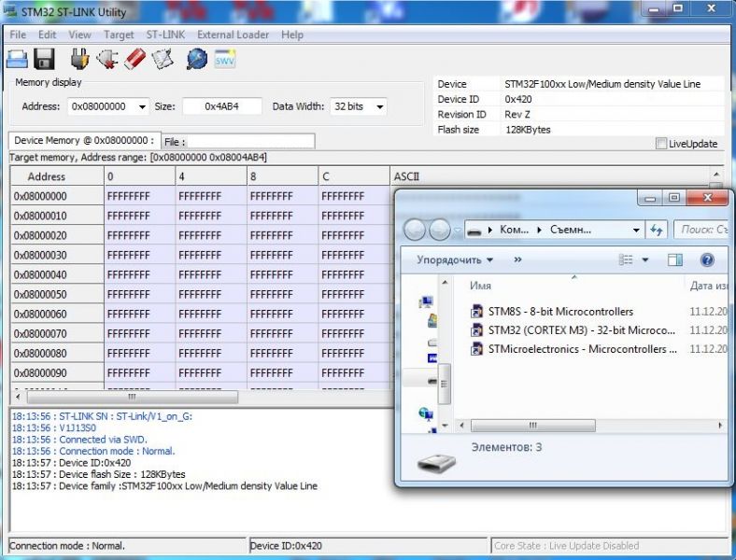The height and width of the screenshot is (560, 736).
Task: Click the Explorer help question mark icon
Action: click(707, 259)
